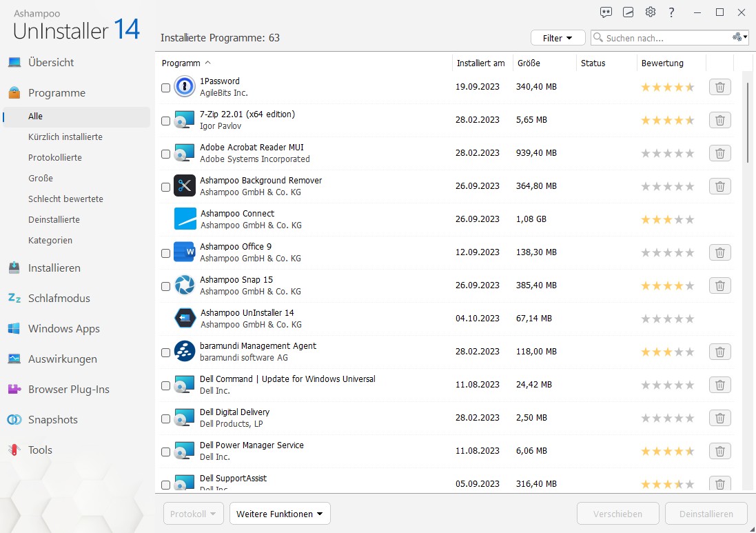Viewport: 756px width, 533px height.
Task: Click trash icon for Ashampoo Snap 15
Action: pyautogui.click(x=720, y=285)
